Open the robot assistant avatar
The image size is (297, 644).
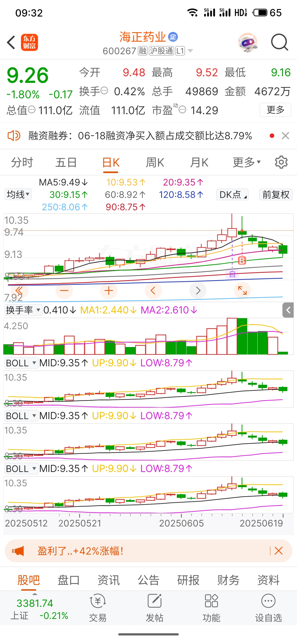248,42
